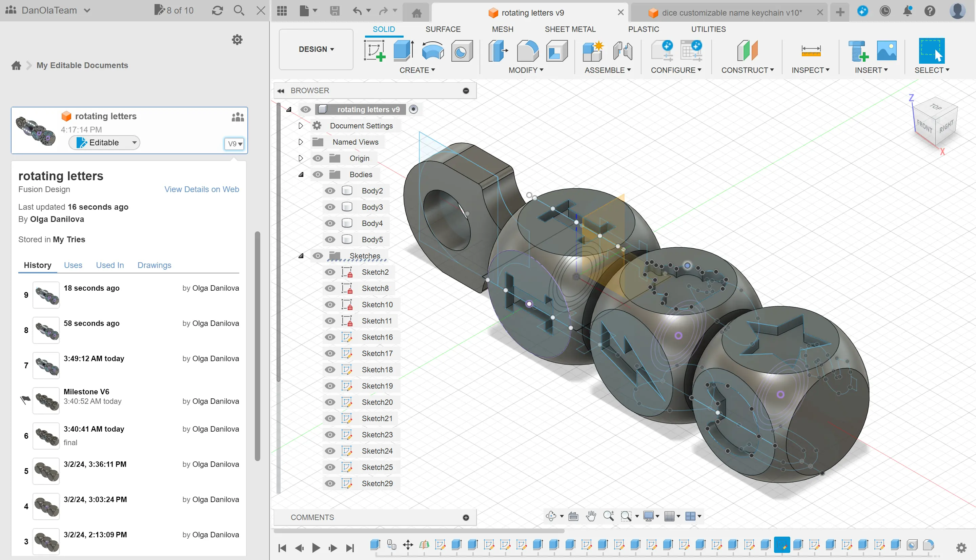Open the Drawings tab
Image resolution: width=976 pixels, height=560 pixels.
coord(154,265)
